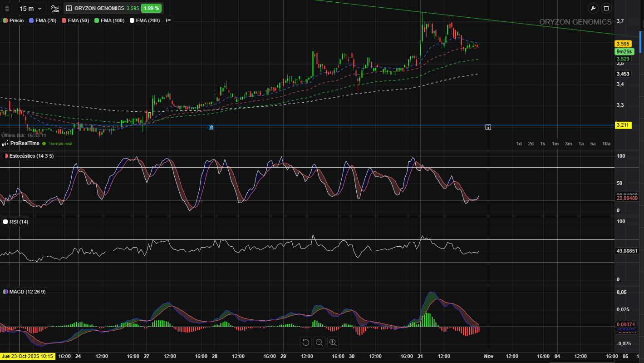Select the 10a time range
Screen dimensions: 644x363
click(606, 144)
